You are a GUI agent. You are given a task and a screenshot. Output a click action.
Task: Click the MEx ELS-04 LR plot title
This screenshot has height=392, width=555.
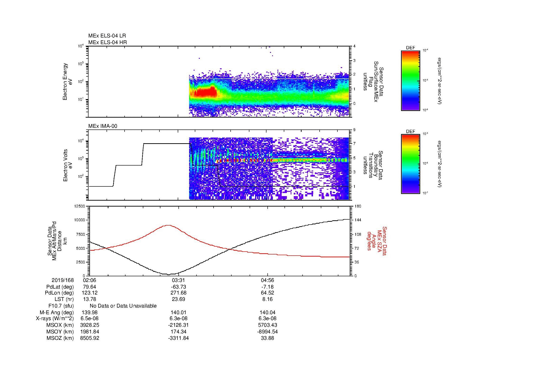(107, 36)
